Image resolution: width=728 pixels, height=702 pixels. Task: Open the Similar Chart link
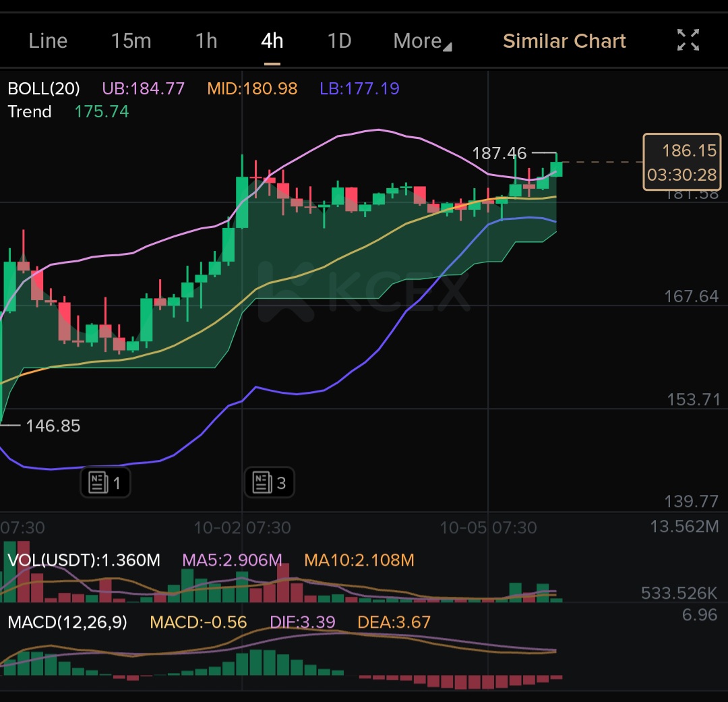[x=565, y=41]
